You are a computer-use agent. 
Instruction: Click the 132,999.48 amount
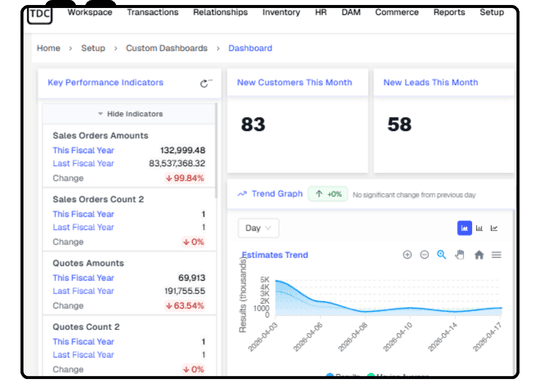(183, 151)
